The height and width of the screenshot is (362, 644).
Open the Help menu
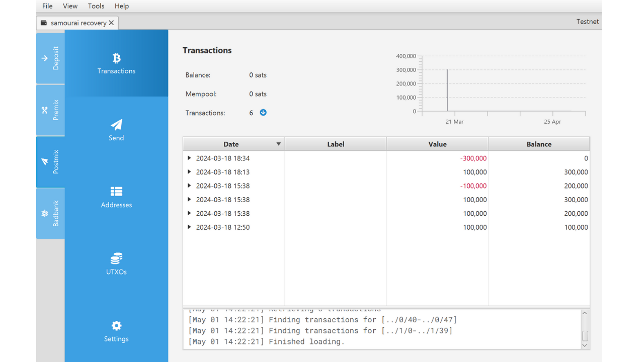click(122, 6)
